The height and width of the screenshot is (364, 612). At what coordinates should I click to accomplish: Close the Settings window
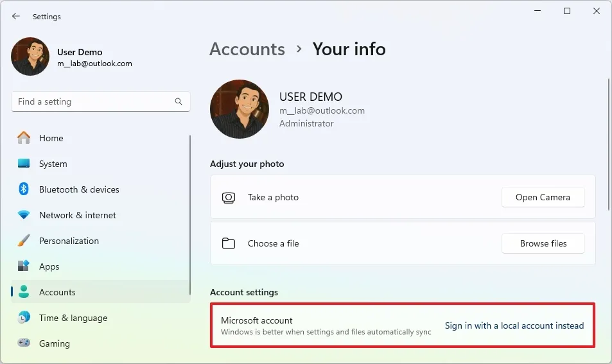pyautogui.click(x=597, y=11)
